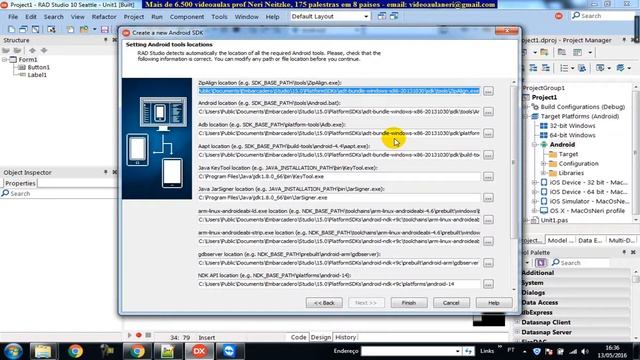Viewport: 640px width, 360px height.
Task: Browse for Aapt location
Action: tap(488, 155)
